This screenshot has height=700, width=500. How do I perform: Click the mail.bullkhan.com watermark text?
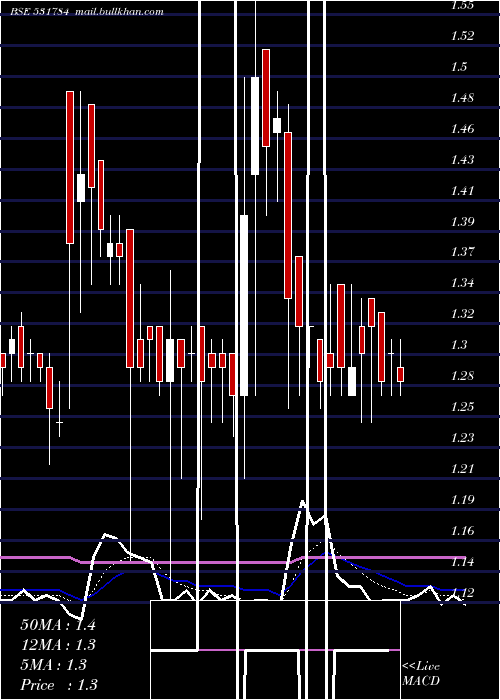point(119,12)
